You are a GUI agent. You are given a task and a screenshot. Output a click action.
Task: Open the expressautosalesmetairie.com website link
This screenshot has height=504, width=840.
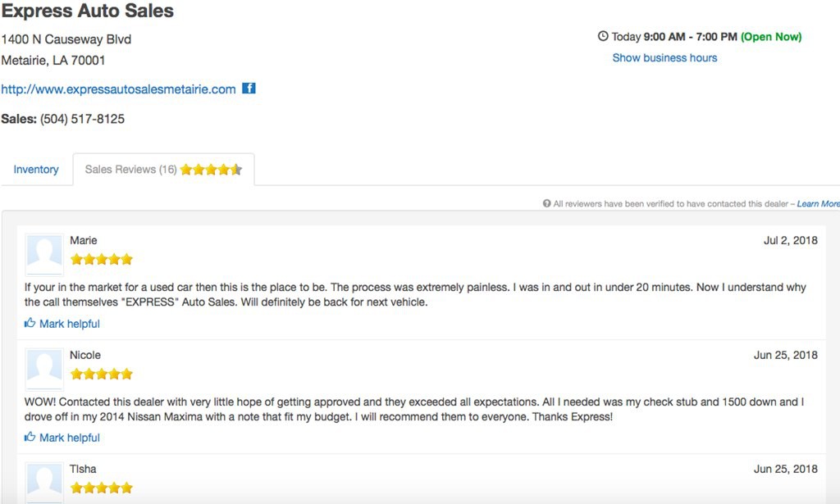point(118,89)
